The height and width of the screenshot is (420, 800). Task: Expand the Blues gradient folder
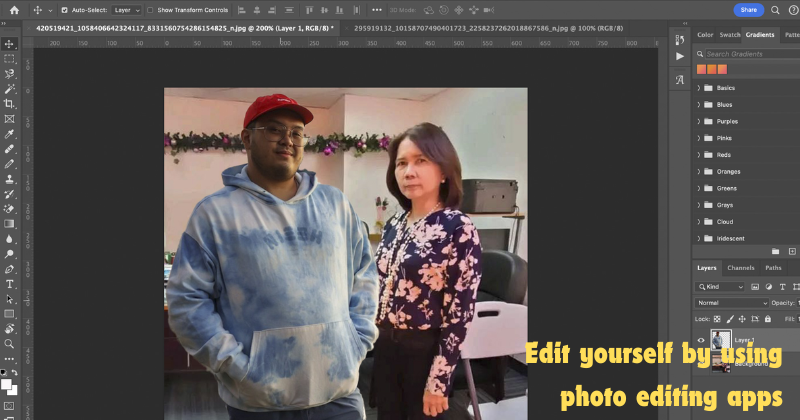pos(699,105)
